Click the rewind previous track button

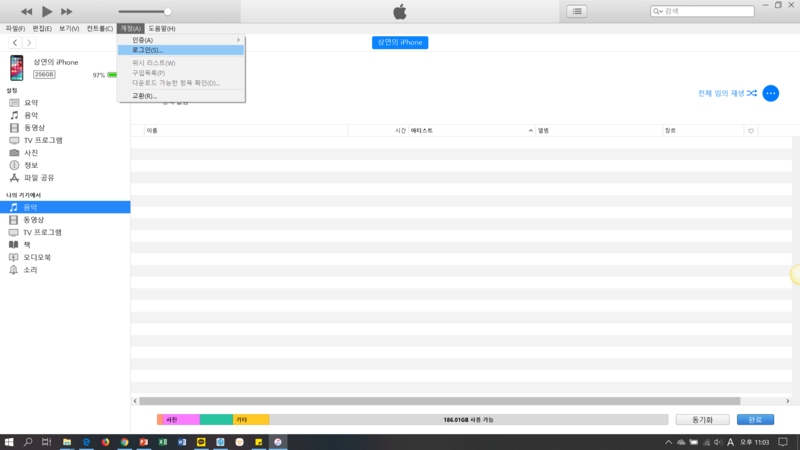coord(27,11)
